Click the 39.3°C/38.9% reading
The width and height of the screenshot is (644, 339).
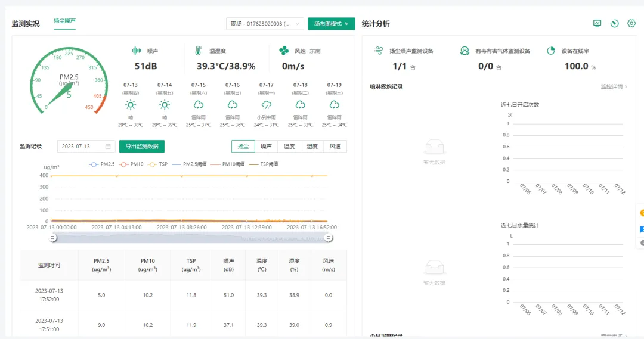click(x=226, y=66)
